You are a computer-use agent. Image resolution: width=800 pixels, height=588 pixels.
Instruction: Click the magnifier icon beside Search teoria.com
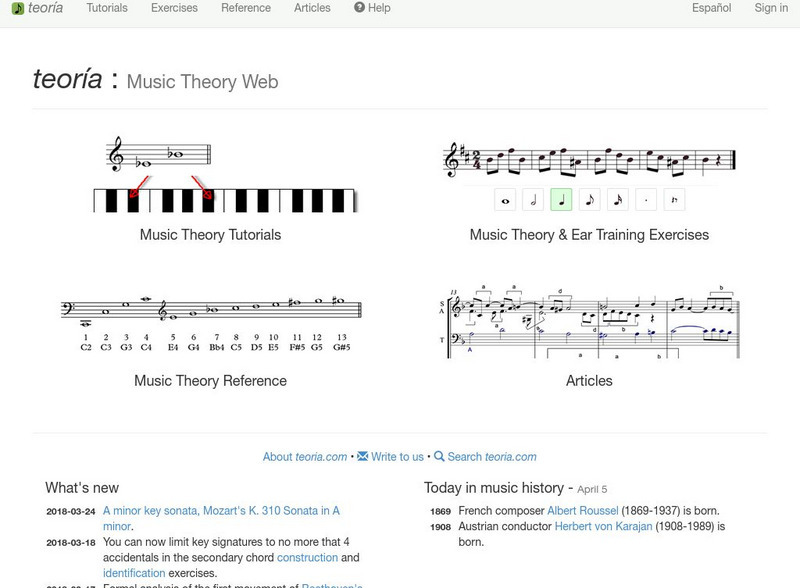tap(439, 456)
